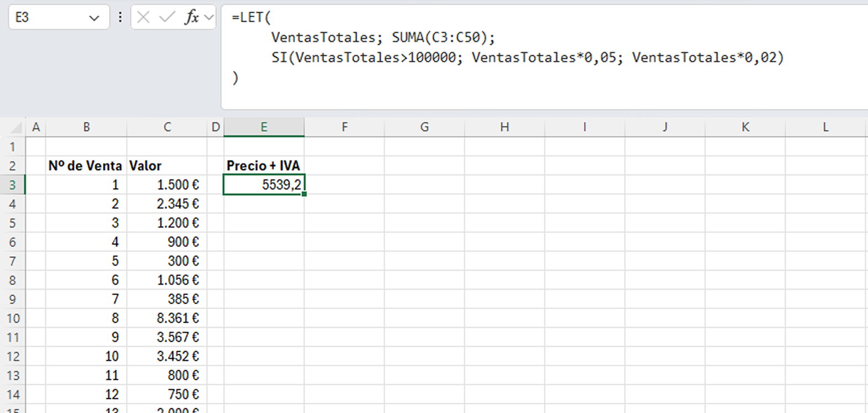Open the dropdown arrow next to fx
This screenshot has width=868, height=413.
209,18
